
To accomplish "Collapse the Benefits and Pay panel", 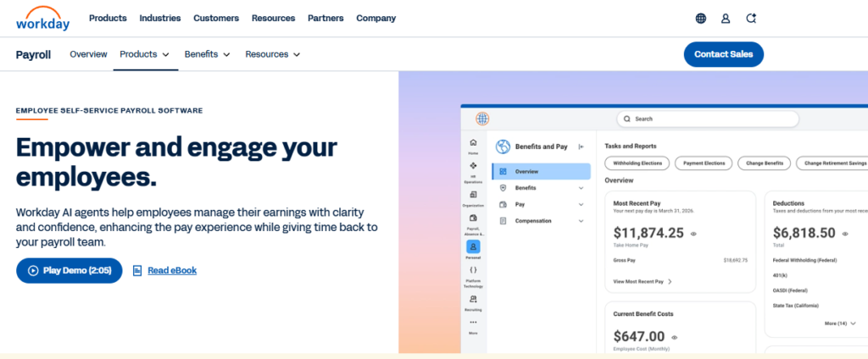I will click(x=581, y=146).
